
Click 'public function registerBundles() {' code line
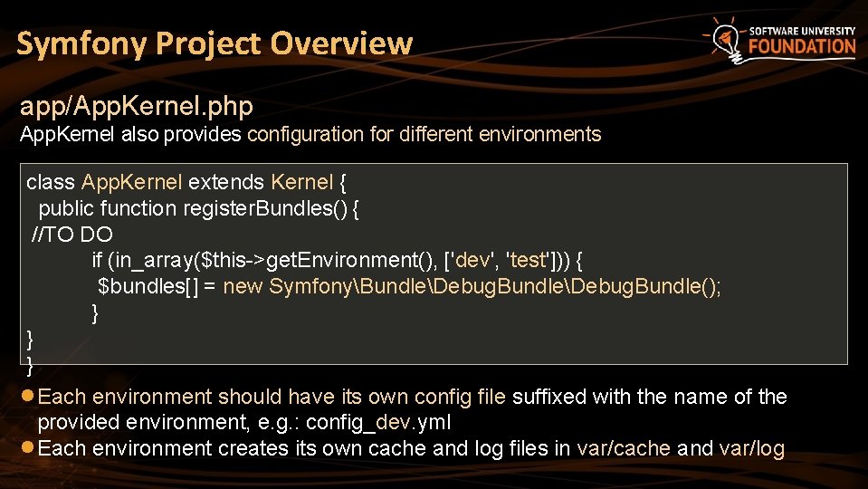coord(199,209)
